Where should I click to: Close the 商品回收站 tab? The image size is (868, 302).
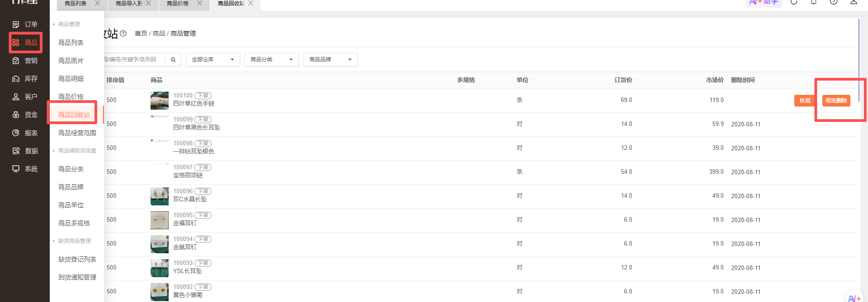click(250, 3)
